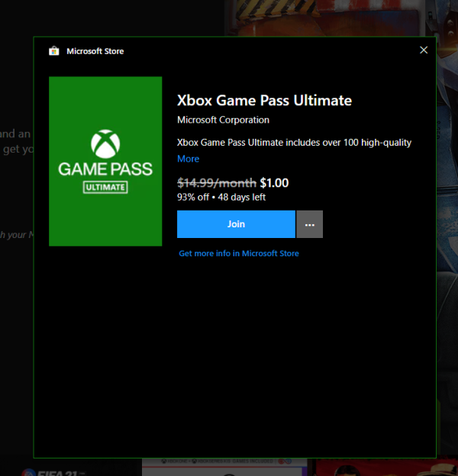Image resolution: width=458 pixels, height=476 pixels.
Task: Click the $1.00 discounted price
Action: pos(274,183)
